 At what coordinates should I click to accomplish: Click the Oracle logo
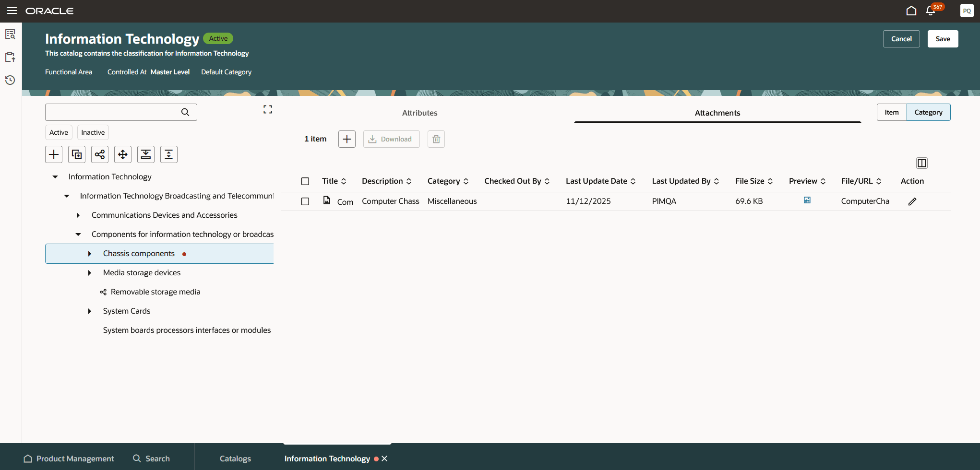(x=49, y=11)
